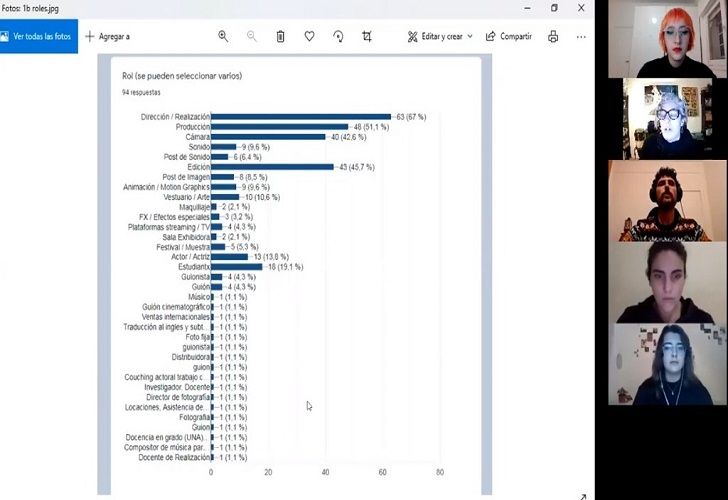
Task: Click the '63 (67 %)' bar value
Action: click(x=411, y=117)
